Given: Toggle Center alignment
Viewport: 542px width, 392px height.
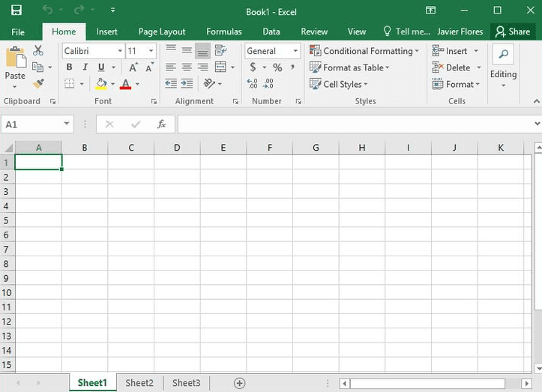Looking at the screenshot, I should click(x=187, y=67).
